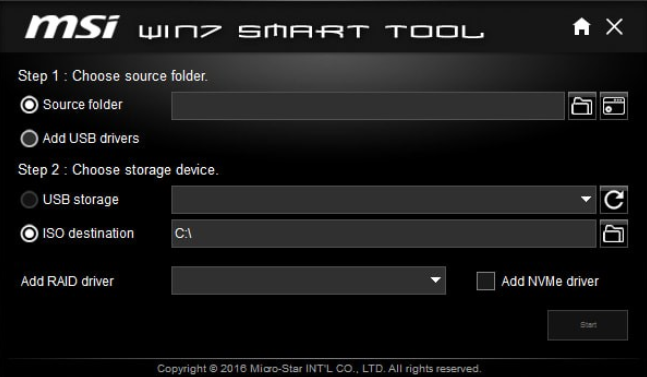The image size is (647, 377).
Task: Click the Add RAID driver label
Action: 67,281
